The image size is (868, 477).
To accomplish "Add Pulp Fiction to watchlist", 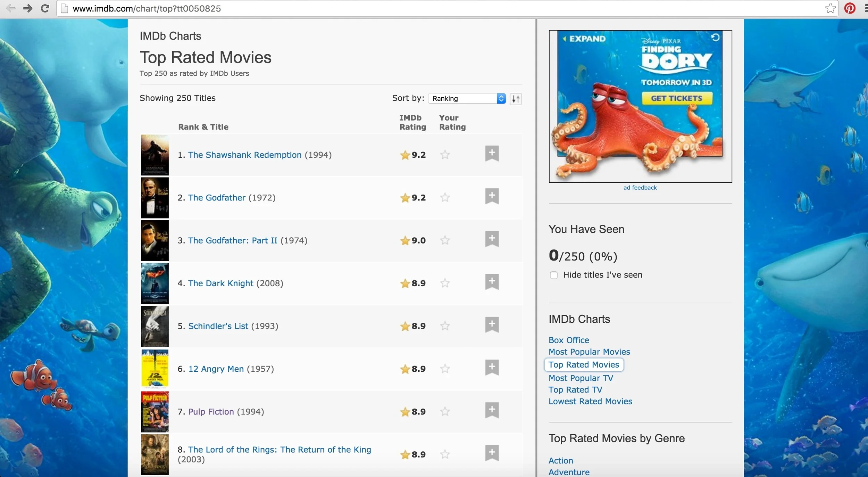I will 492,410.
